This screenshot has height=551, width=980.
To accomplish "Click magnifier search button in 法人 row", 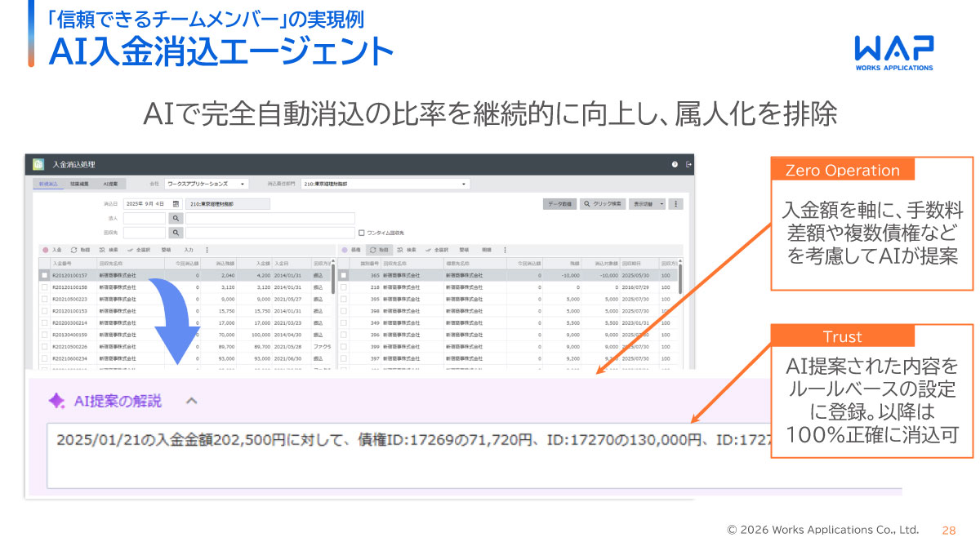I will [176, 218].
